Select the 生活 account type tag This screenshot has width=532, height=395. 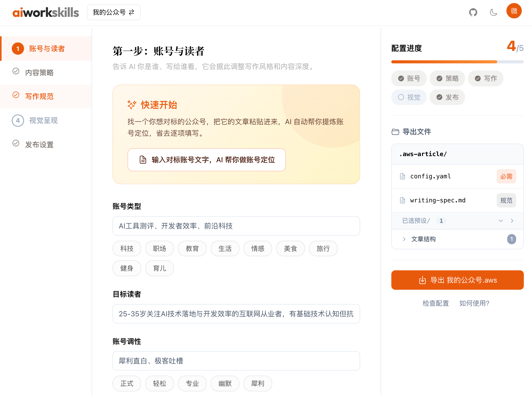(225, 249)
